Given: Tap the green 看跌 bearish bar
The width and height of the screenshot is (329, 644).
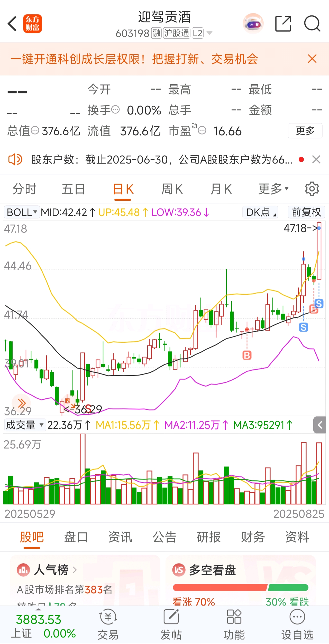Looking at the screenshot, I should (x=288, y=587).
